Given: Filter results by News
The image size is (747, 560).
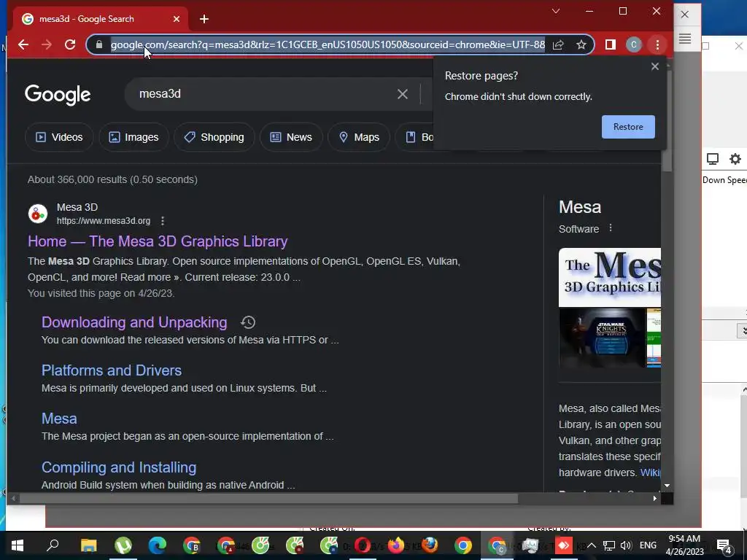Looking at the screenshot, I should coord(291,137).
